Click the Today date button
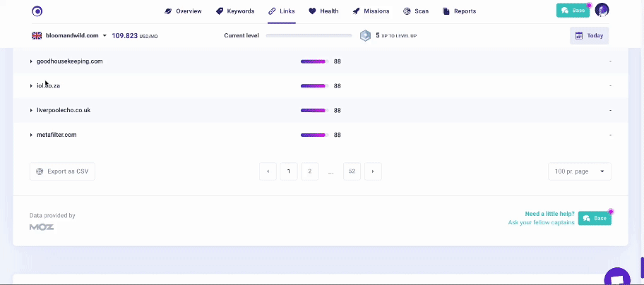Screen dimensions: 644x285 pyautogui.click(x=589, y=35)
